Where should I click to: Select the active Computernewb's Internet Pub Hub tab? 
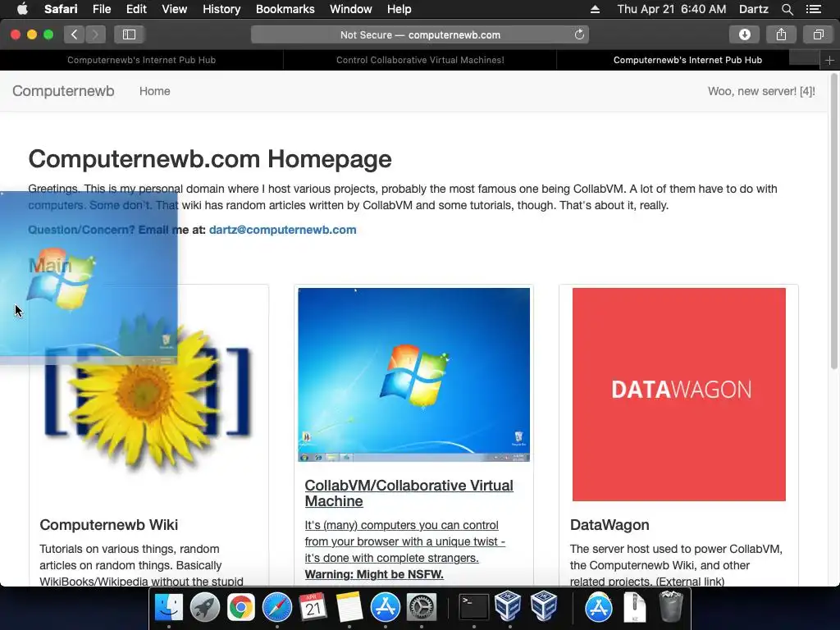click(x=688, y=60)
